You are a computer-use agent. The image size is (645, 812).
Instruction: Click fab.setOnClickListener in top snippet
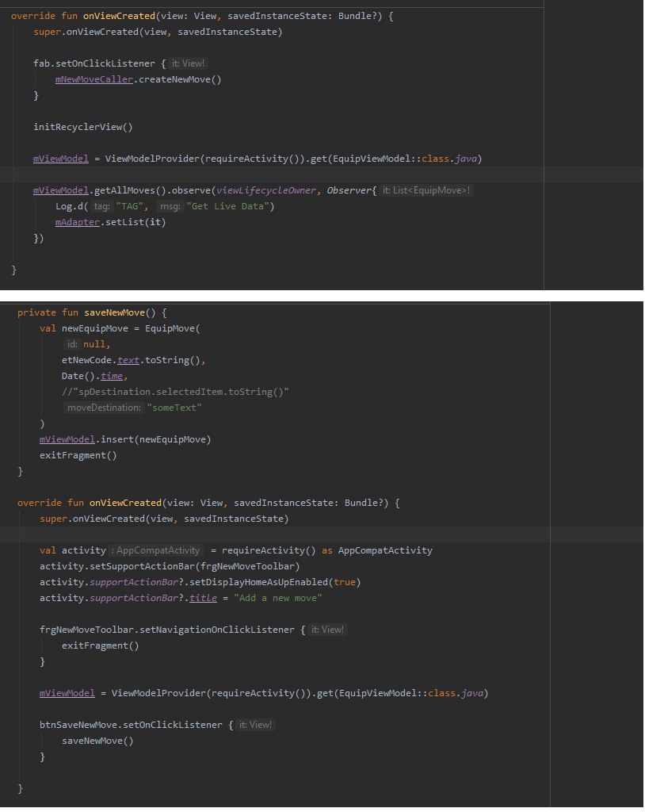[94, 63]
